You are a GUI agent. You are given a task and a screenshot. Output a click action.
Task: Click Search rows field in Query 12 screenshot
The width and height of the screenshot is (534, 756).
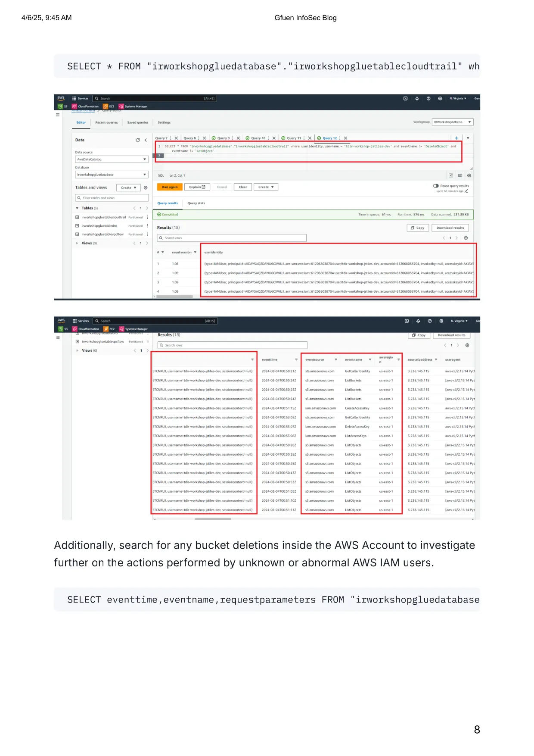tap(232, 238)
